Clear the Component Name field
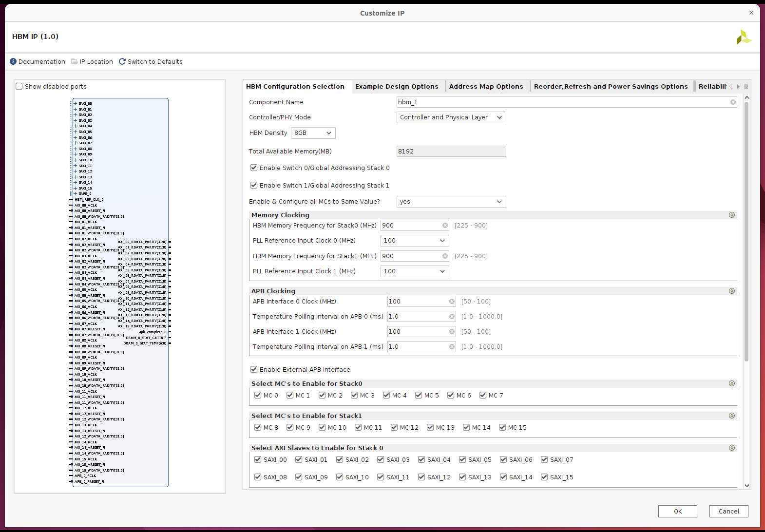 [x=733, y=102]
